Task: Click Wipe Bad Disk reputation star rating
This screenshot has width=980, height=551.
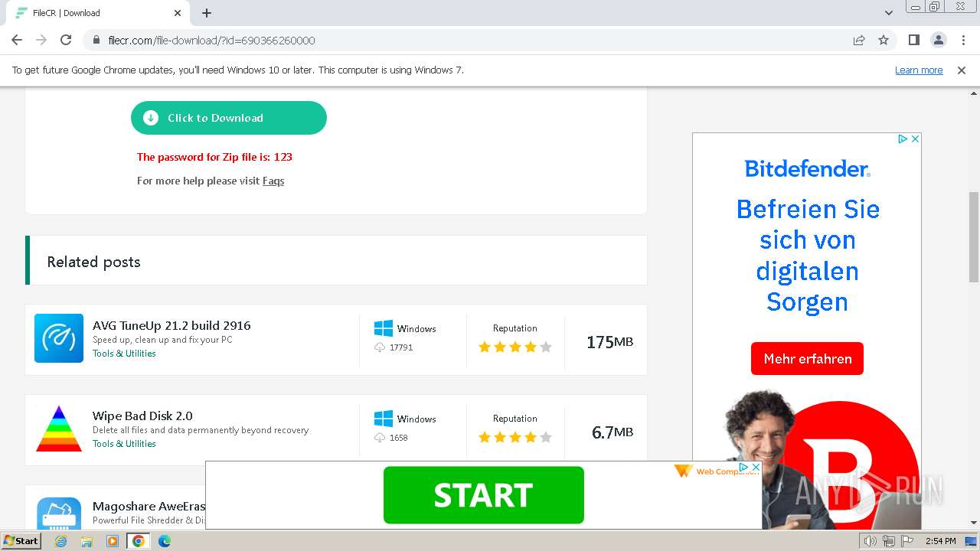Action: (x=515, y=437)
